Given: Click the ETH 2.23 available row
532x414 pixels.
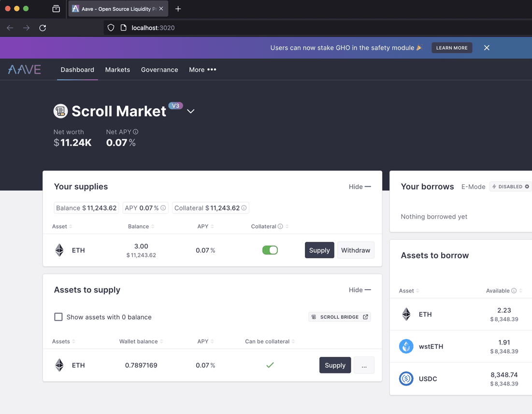Looking at the screenshot, I should tap(461, 314).
